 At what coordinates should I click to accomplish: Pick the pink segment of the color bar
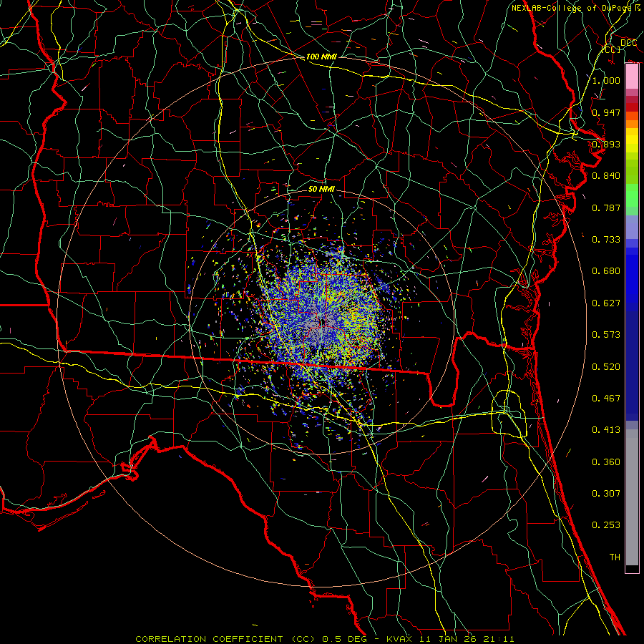click(x=632, y=77)
